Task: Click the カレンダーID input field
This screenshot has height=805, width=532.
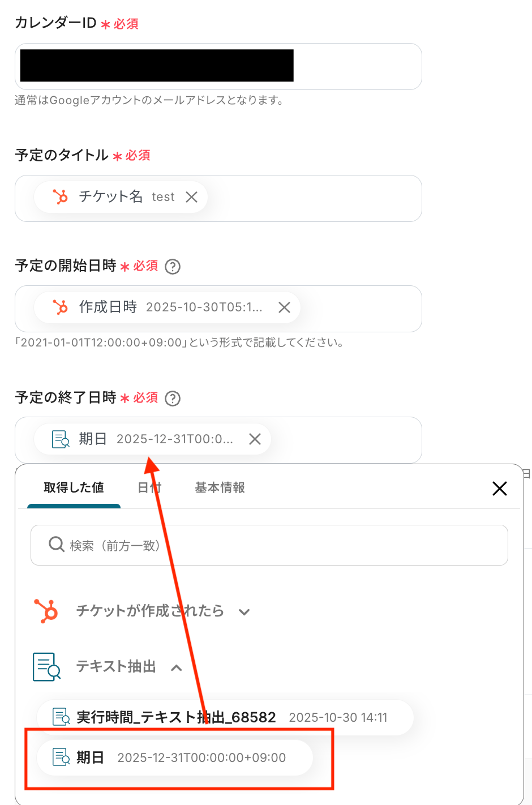Action: 357,66
